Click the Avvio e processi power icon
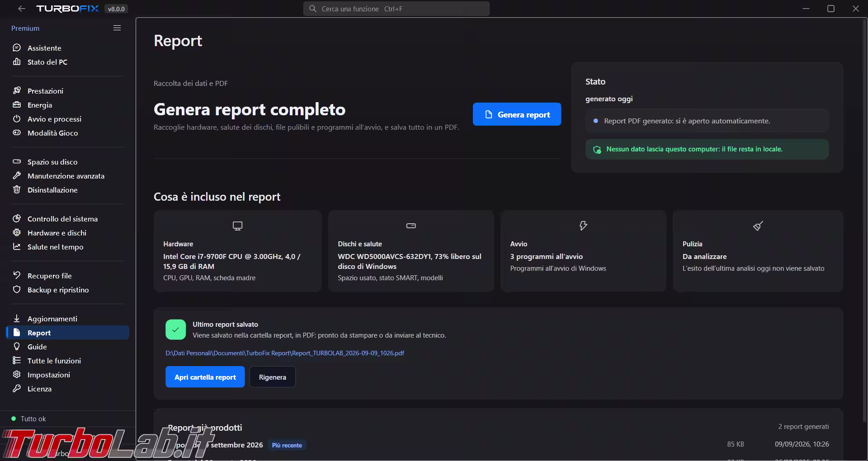Screen dimensions: 868x461 point(17,119)
